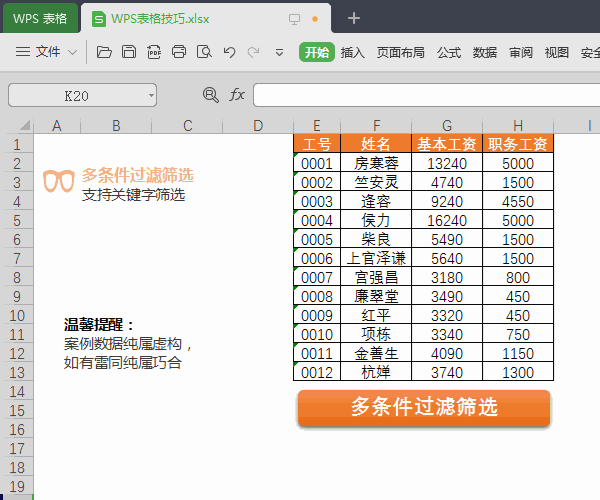Viewport: 600px width, 500px height.
Task: Select cell containing 13240
Action: tap(447, 163)
